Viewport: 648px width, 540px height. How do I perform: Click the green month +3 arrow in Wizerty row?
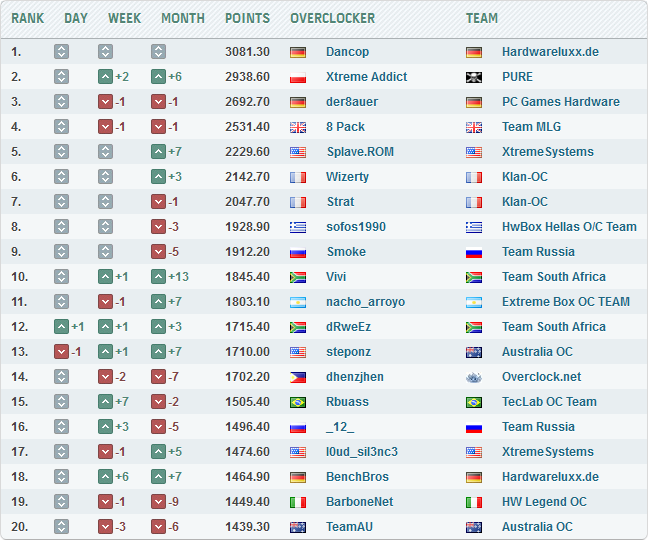pyautogui.click(x=158, y=177)
